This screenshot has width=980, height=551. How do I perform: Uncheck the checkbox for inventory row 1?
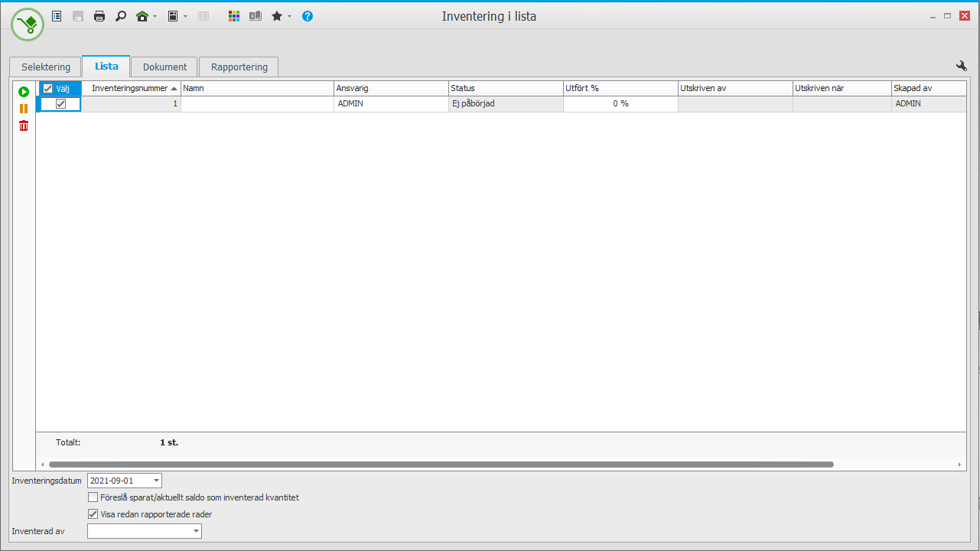(61, 104)
